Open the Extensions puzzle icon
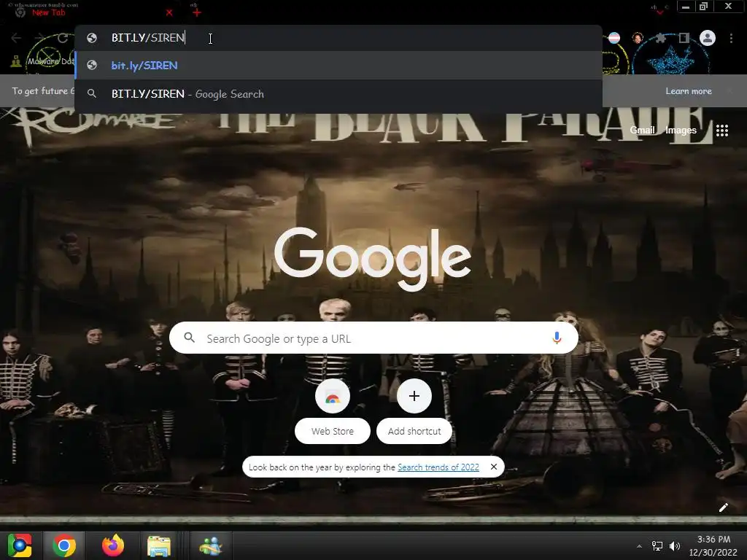747x560 pixels. coord(661,38)
